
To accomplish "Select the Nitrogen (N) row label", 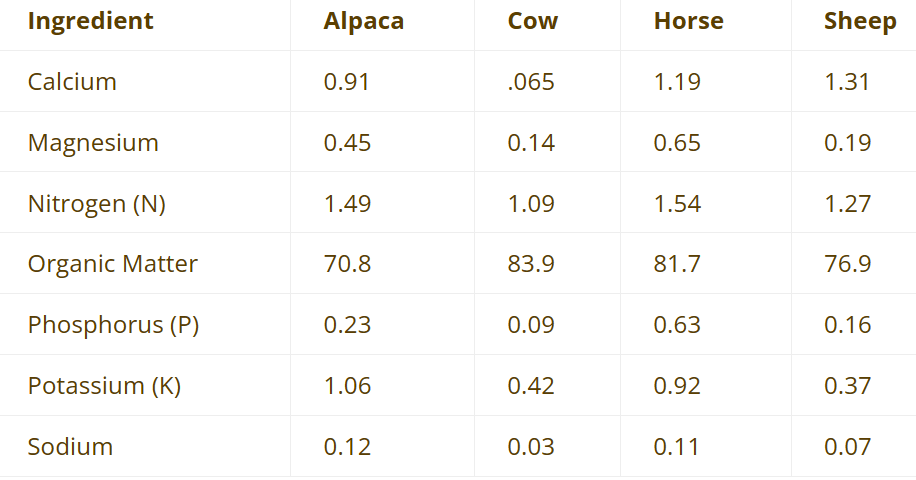I will click(97, 204).
